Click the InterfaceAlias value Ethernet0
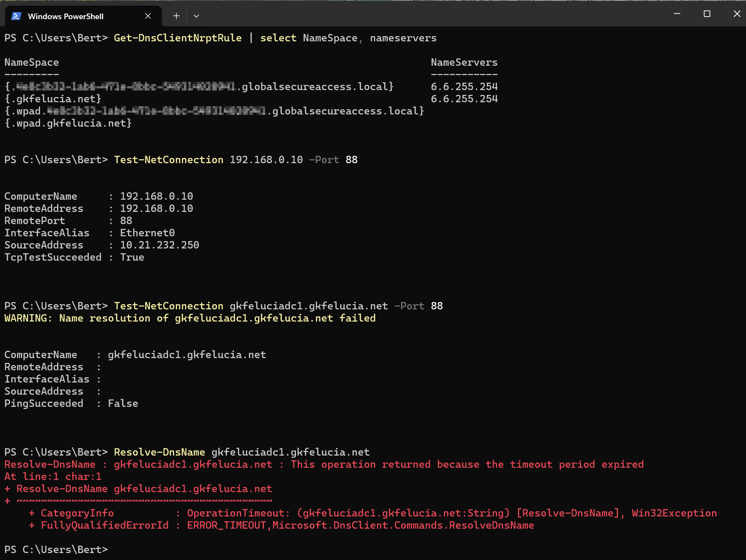 (148, 233)
